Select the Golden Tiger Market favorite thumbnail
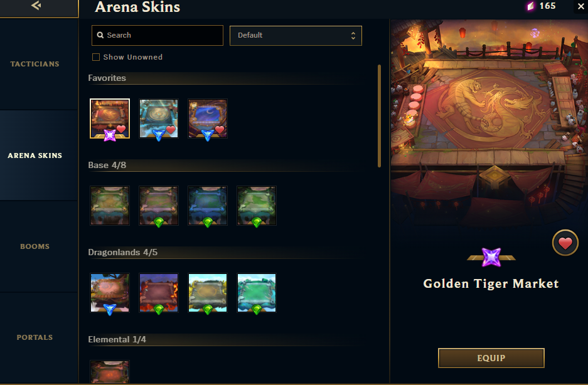The image size is (588, 385). click(110, 119)
